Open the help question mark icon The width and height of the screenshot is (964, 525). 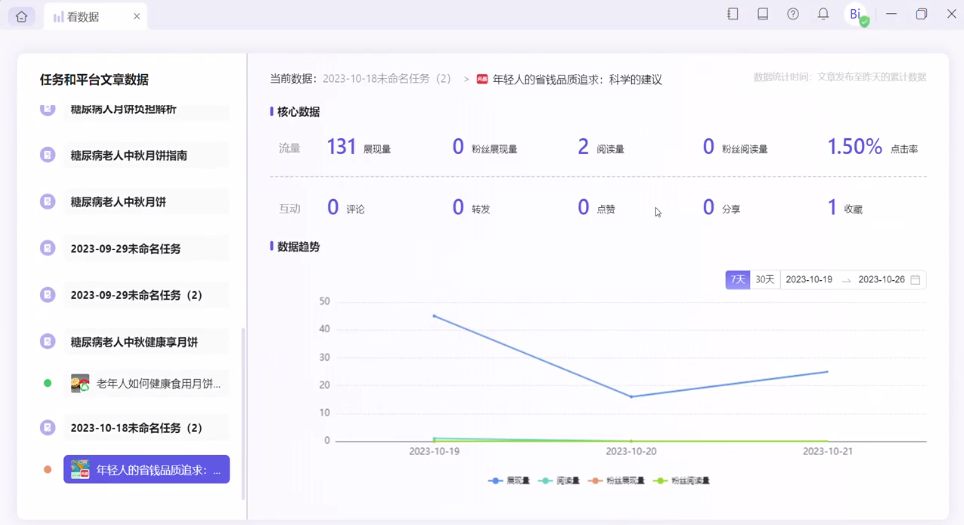[x=792, y=14]
